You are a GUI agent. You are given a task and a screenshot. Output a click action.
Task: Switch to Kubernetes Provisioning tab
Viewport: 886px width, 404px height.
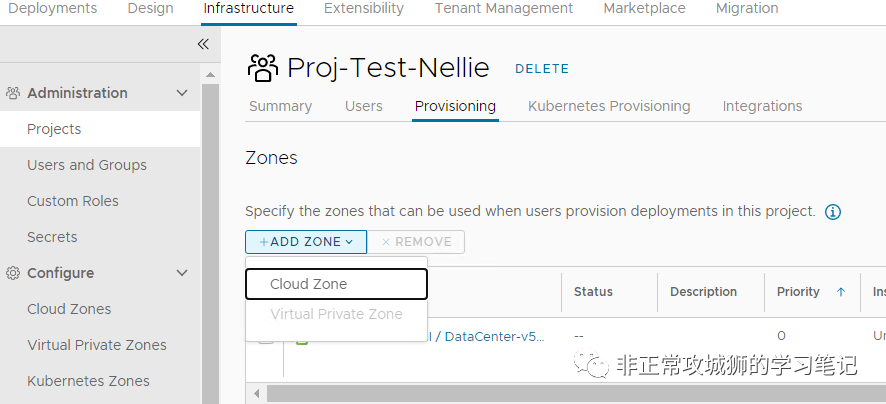[x=609, y=106]
